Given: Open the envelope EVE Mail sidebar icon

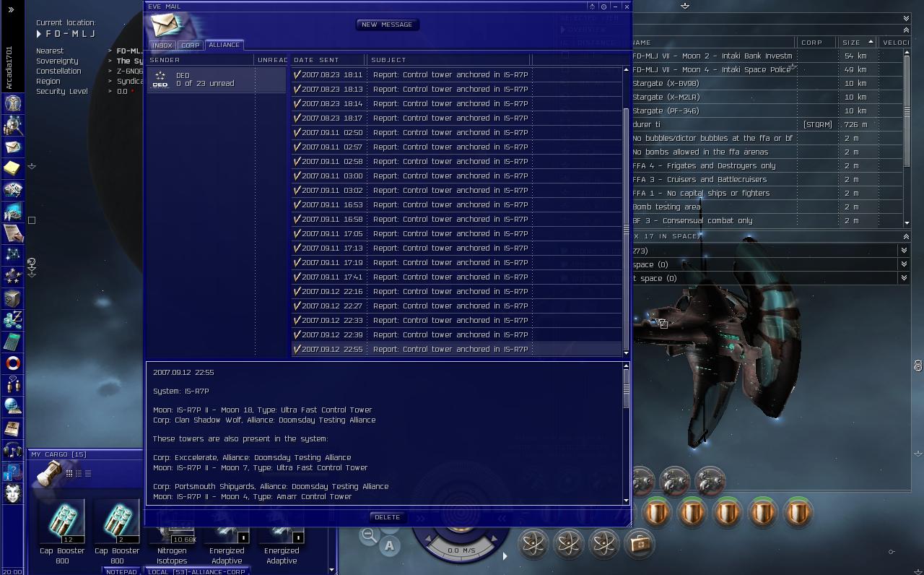Looking at the screenshot, I should pyautogui.click(x=12, y=147).
